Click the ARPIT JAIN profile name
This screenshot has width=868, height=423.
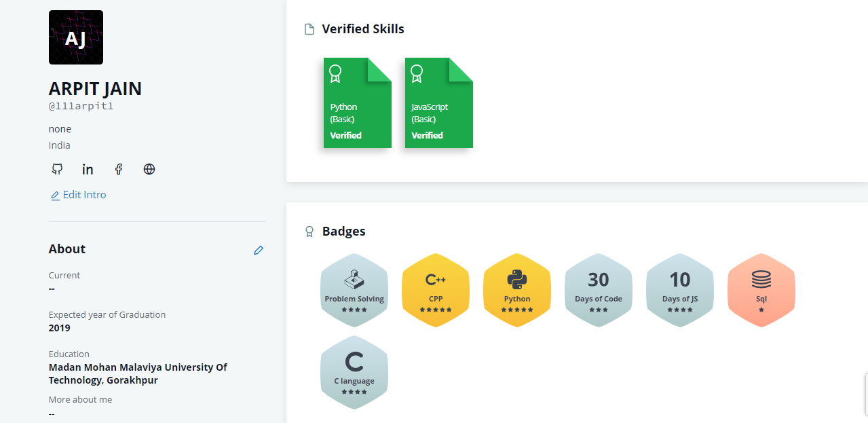[x=95, y=89]
